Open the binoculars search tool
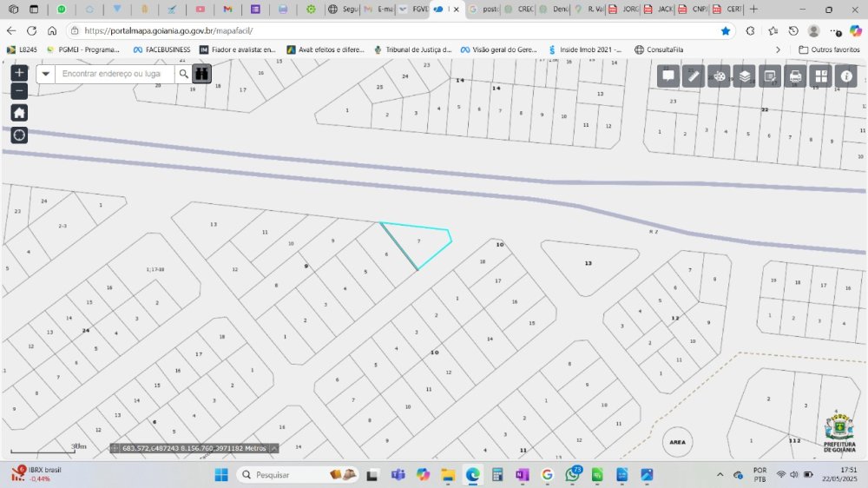 click(202, 74)
